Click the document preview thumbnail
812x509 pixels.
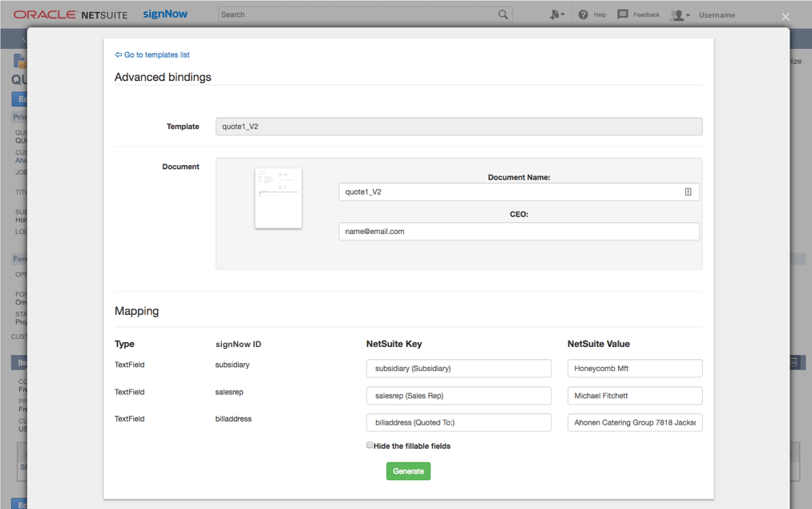tap(278, 198)
